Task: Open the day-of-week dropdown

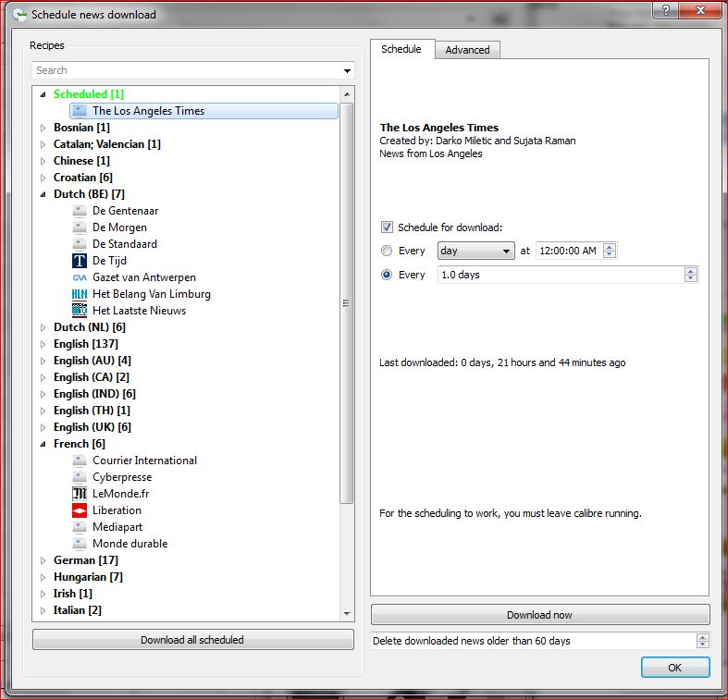Action: [475, 251]
